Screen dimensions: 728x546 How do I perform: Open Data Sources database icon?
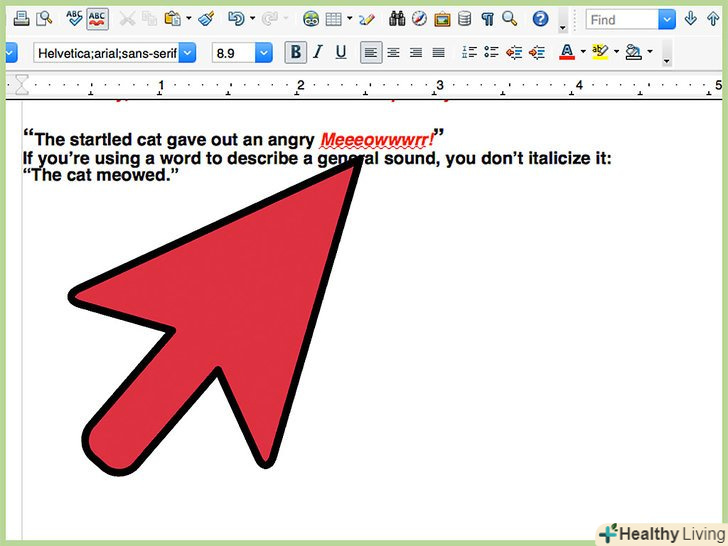tap(464, 19)
